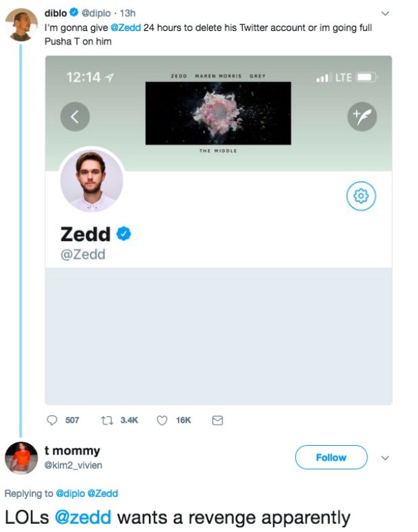Click @diplo in Replying to line
Viewport: 418px width, 532px height.
(70, 494)
